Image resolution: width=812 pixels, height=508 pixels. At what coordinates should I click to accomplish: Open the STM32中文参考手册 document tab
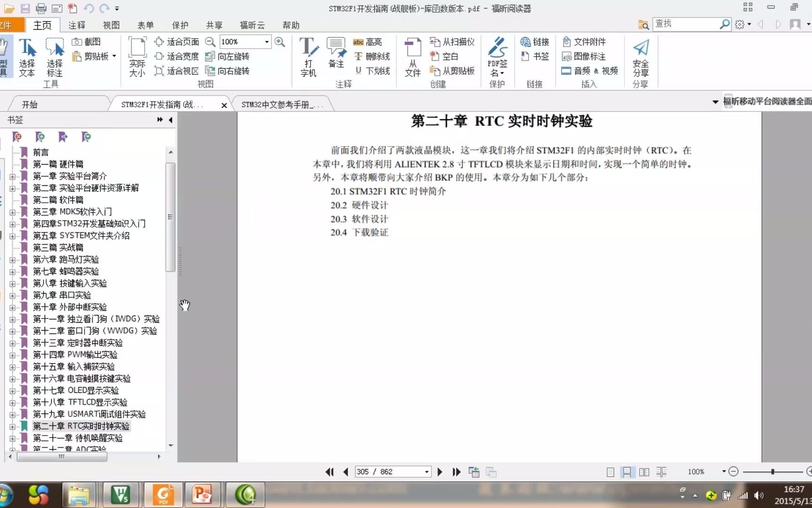[x=281, y=104]
